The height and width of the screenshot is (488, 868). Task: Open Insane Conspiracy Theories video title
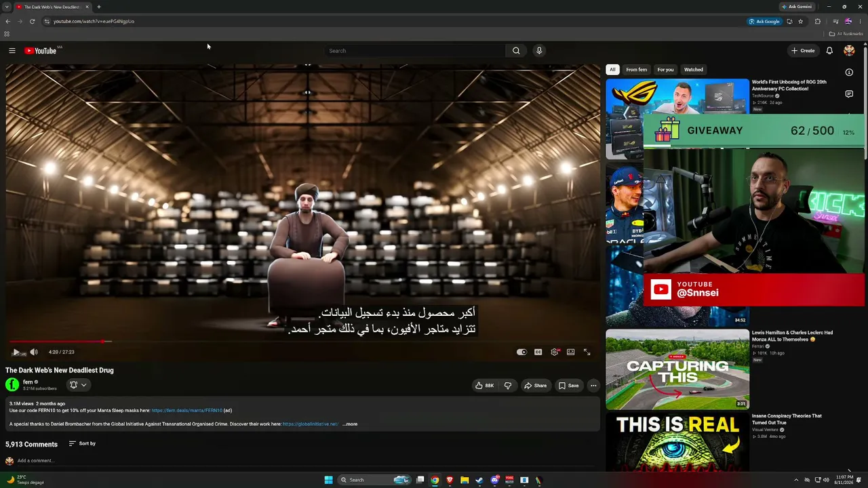pos(787,420)
